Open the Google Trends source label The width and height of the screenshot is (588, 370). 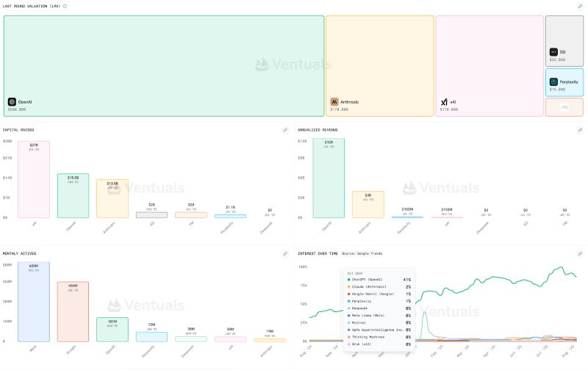378,253
